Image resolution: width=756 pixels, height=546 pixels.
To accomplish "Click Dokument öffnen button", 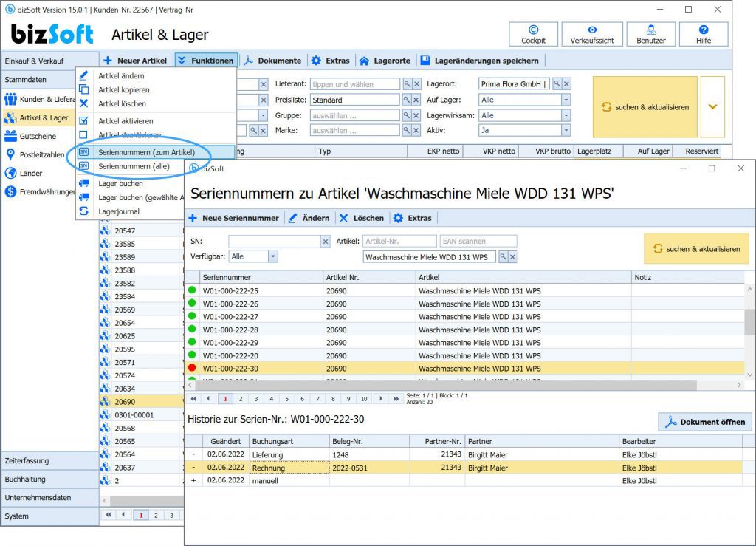I will (705, 422).
